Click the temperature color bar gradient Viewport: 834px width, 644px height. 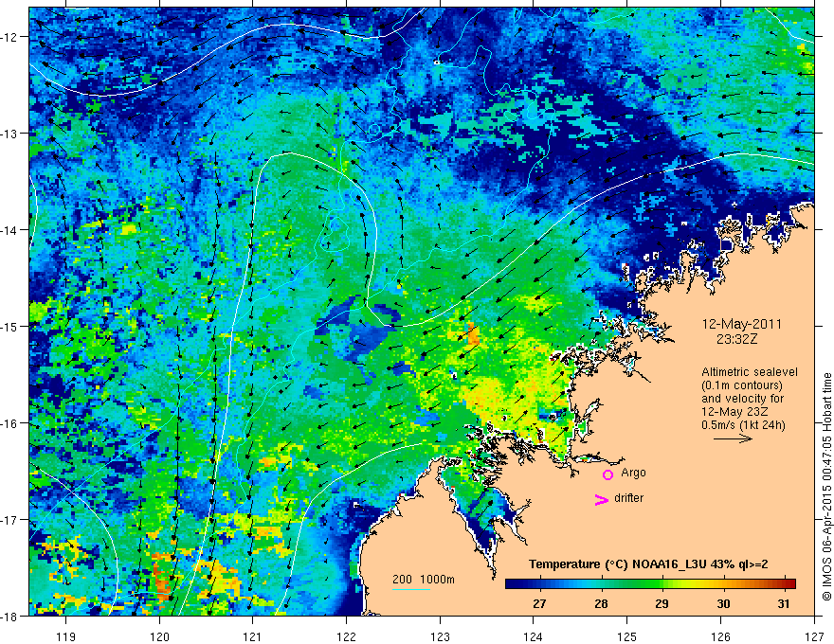coord(650,584)
